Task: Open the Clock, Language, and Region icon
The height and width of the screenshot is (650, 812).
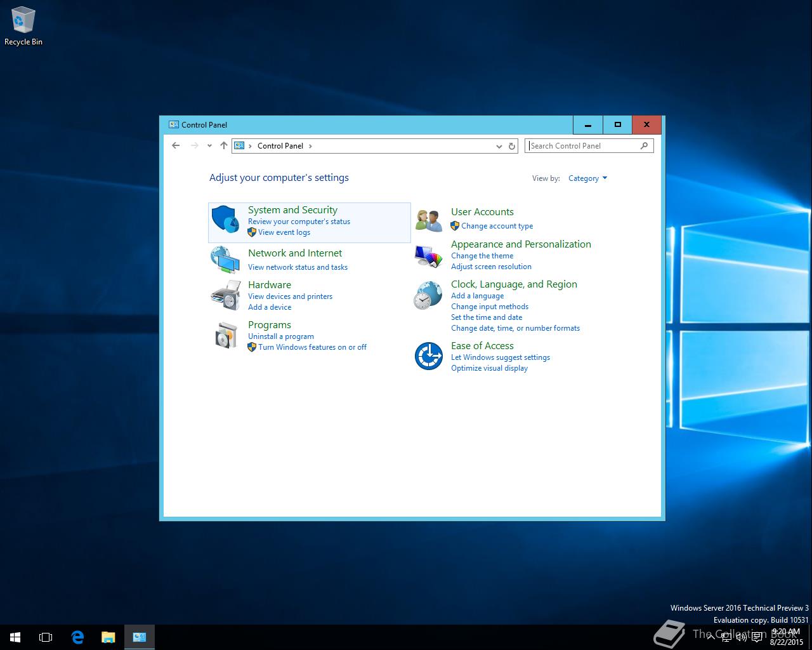Action: (428, 295)
